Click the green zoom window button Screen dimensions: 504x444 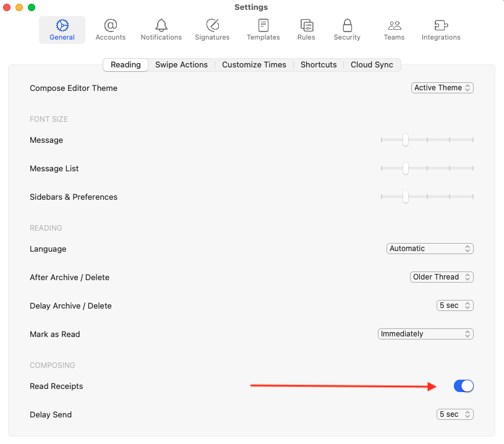(32, 7)
